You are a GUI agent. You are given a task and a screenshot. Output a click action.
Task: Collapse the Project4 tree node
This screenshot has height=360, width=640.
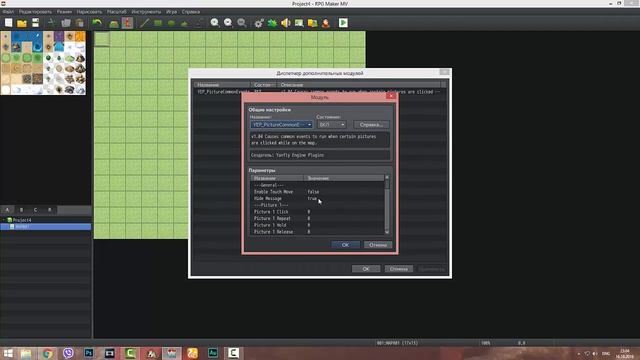pyautogui.click(x=4, y=220)
